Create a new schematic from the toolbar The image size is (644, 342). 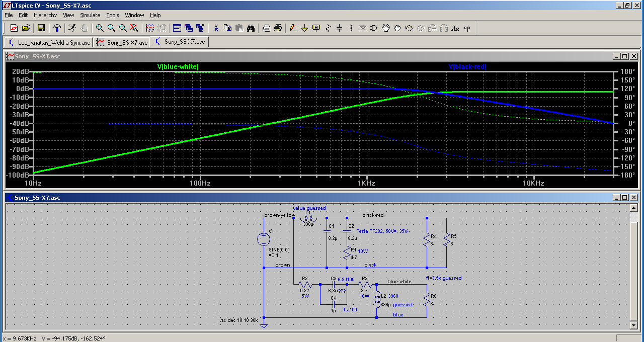(14, 28)
